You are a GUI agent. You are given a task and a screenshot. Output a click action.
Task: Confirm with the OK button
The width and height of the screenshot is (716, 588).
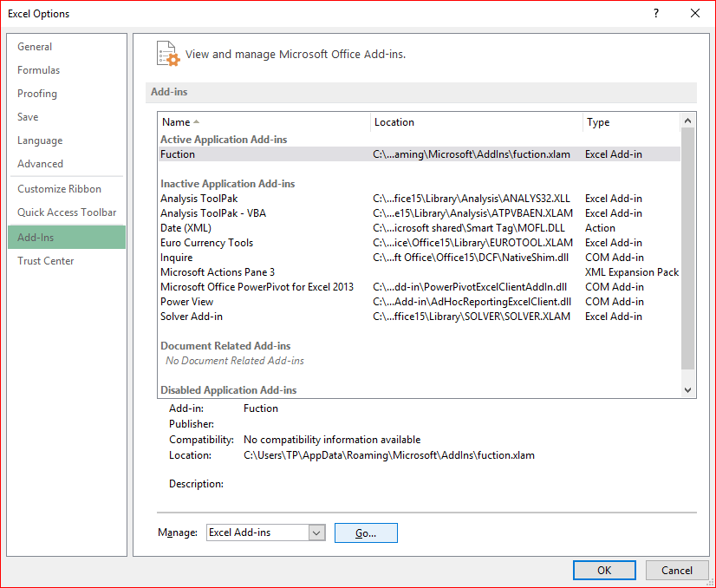click(604, 570)
